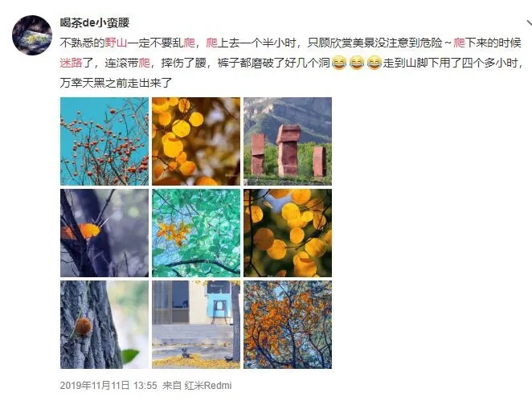Image resolution: width=532 pixels, height=405 pixels.
Task: Open the post timestamp 2019年11月11日 13:55
Action: (108, 386)
